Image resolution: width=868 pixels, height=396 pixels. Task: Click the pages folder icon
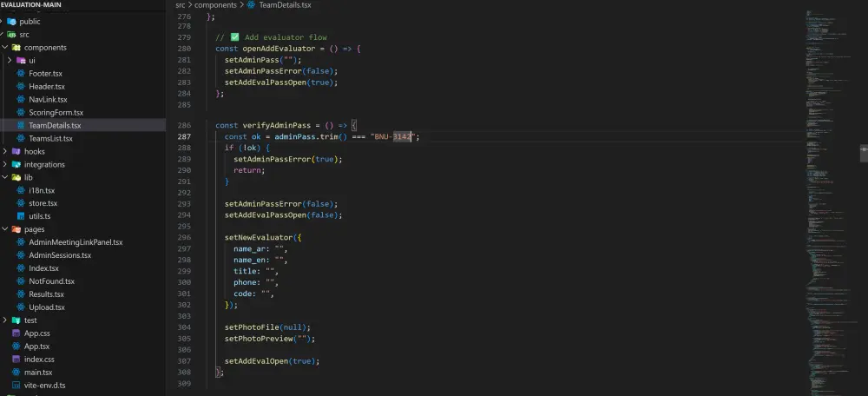pos(16,229)
